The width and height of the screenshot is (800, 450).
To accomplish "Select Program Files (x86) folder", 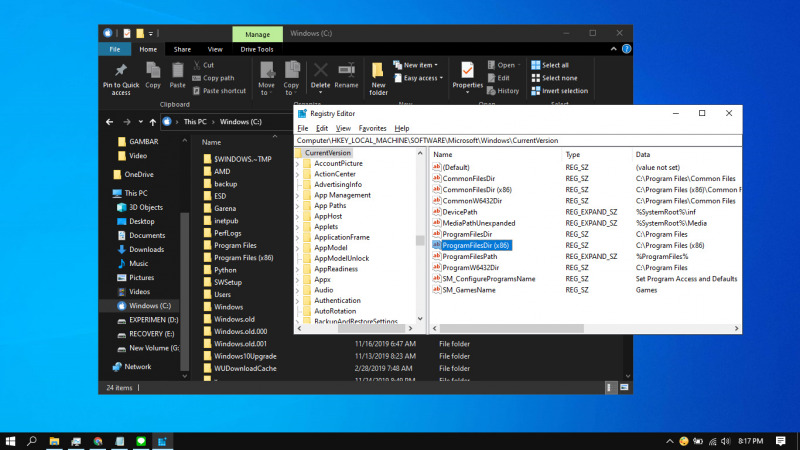I will point(243,258).
